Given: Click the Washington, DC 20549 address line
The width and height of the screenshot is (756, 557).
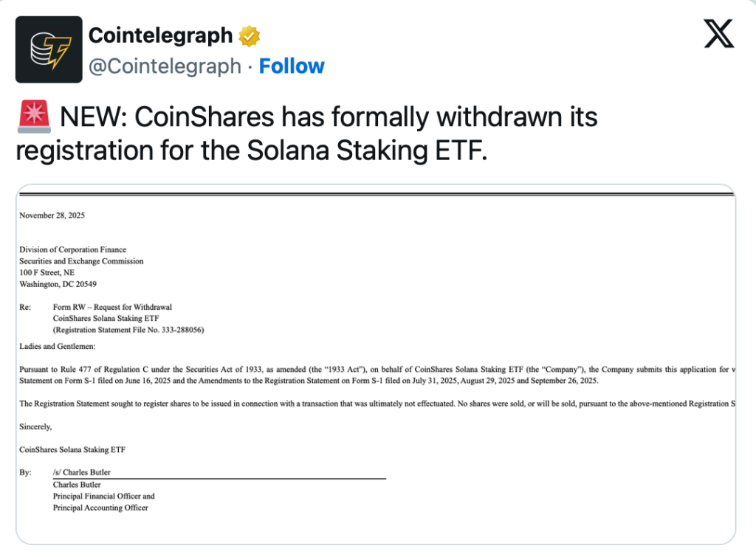Looking at the screenshot, I should pyautogui.click(x=58, y=284).
